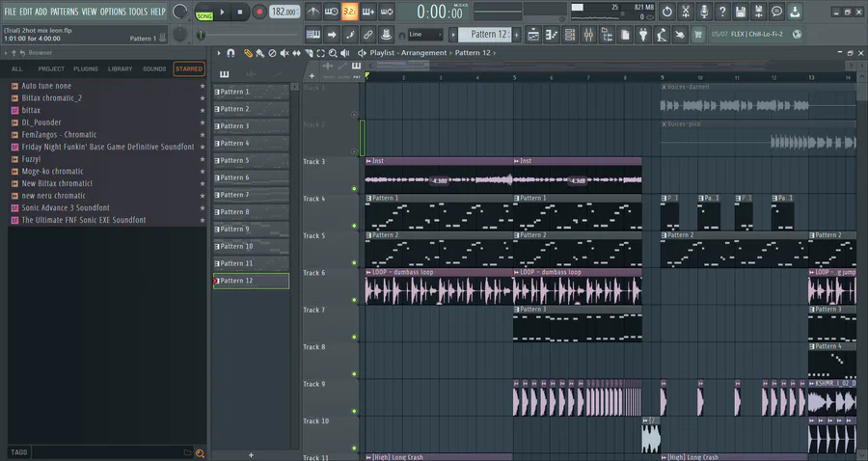Switch browser to PLUGINS tab
Image resolution: width=868 pixels, height=461 pixels.
point(86,69)
